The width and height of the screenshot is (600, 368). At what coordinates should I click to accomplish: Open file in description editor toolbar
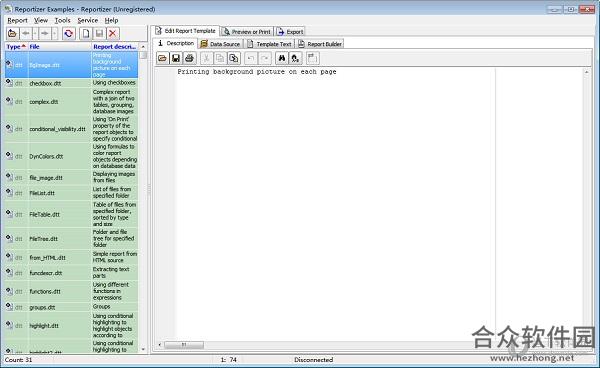[x=162, y=58]
